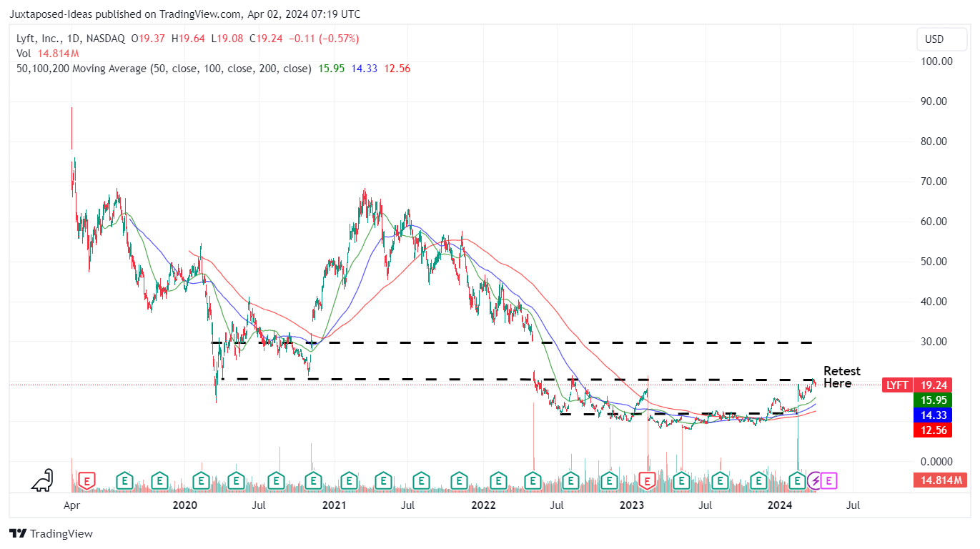Image resolution: width=980 pixels, height=549 pixels.
Task: Click the 19.24 current price tag
Action: tap(932, 385)
